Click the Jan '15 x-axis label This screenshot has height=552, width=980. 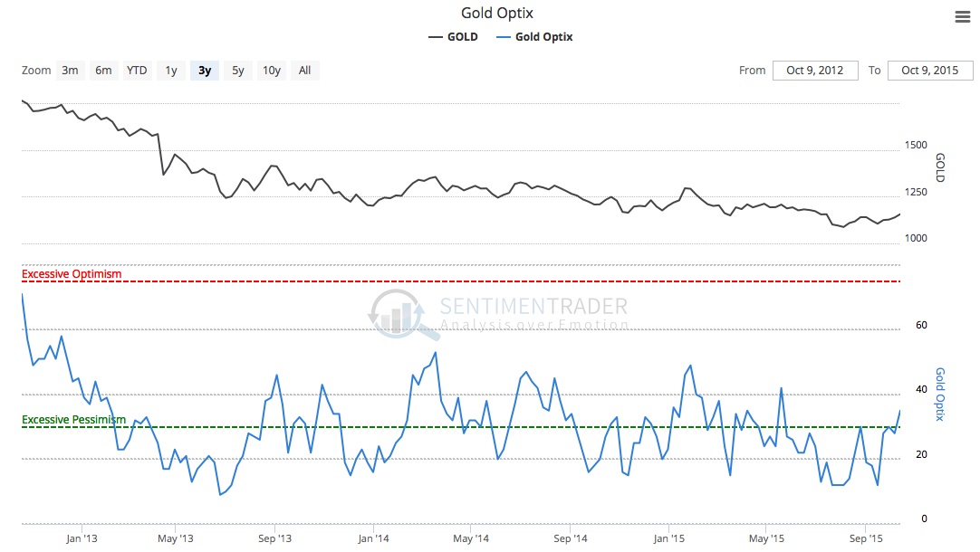click(x=668, y=538)
